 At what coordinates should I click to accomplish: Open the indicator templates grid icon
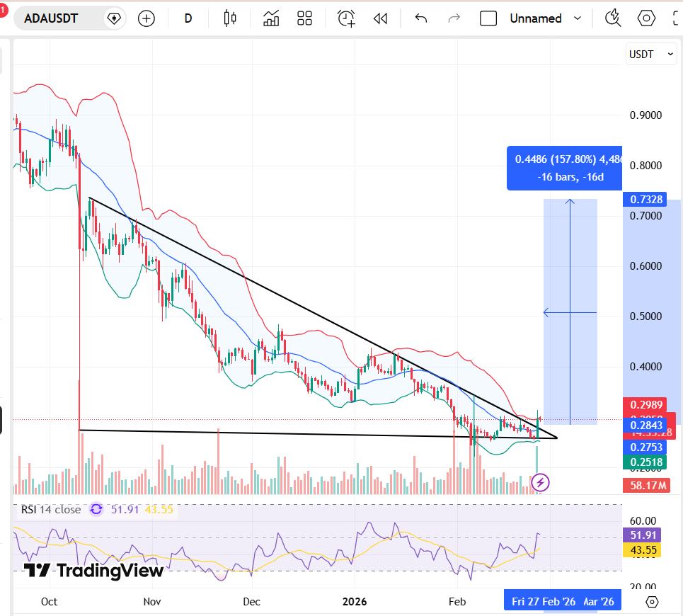(x=304, y=18)
